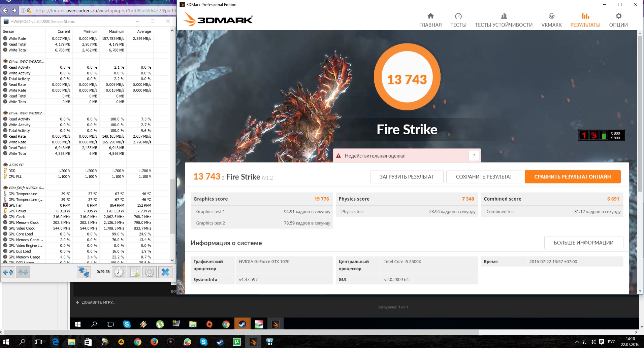Click the red hand icon on the mouse overlay
Screen dimensions: 644x348
(594, 135)
